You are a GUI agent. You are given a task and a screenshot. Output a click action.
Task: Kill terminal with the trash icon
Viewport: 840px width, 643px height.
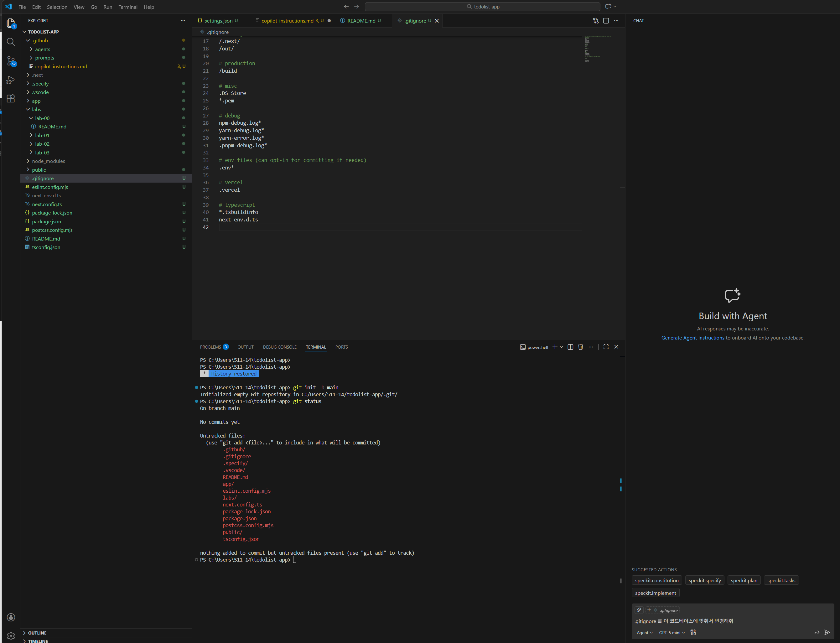[581, 347]
